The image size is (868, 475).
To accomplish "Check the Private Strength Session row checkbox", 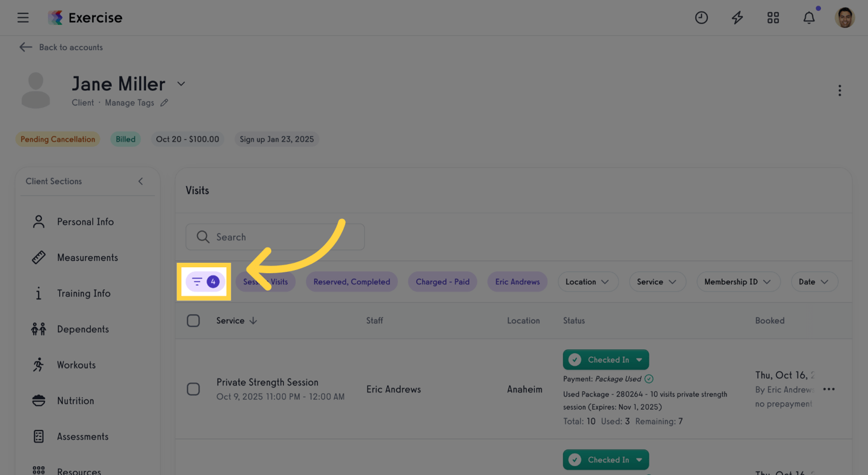I will [x=193, y=389].
